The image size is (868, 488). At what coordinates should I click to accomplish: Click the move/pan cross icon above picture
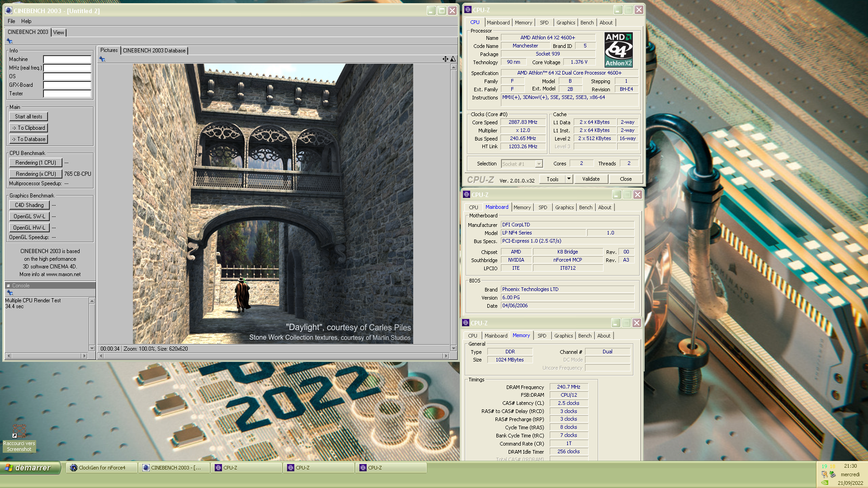click(x=445, y=59)
